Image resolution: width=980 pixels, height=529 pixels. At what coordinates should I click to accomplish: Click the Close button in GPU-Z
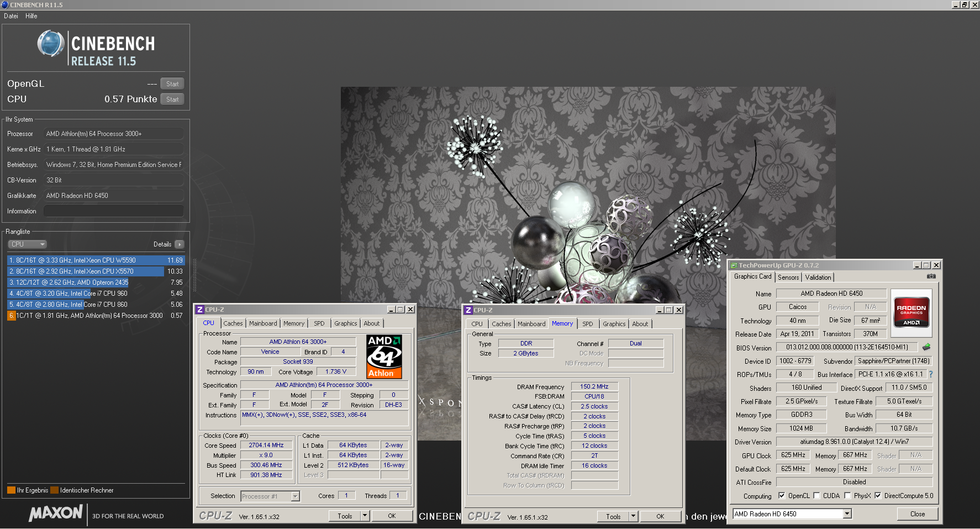(918, 514)
